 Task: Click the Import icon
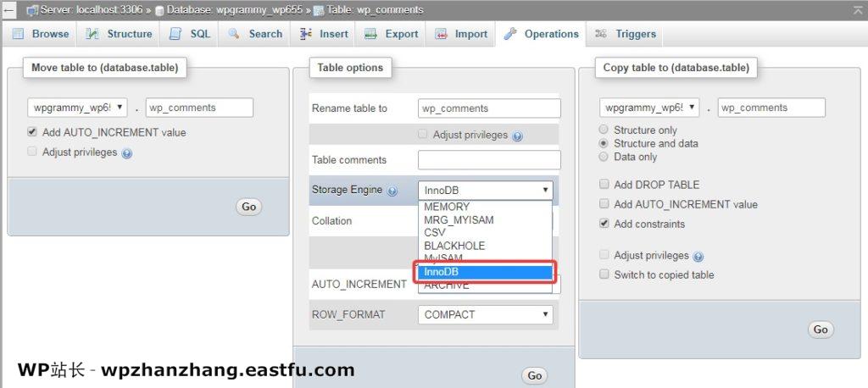441,34
